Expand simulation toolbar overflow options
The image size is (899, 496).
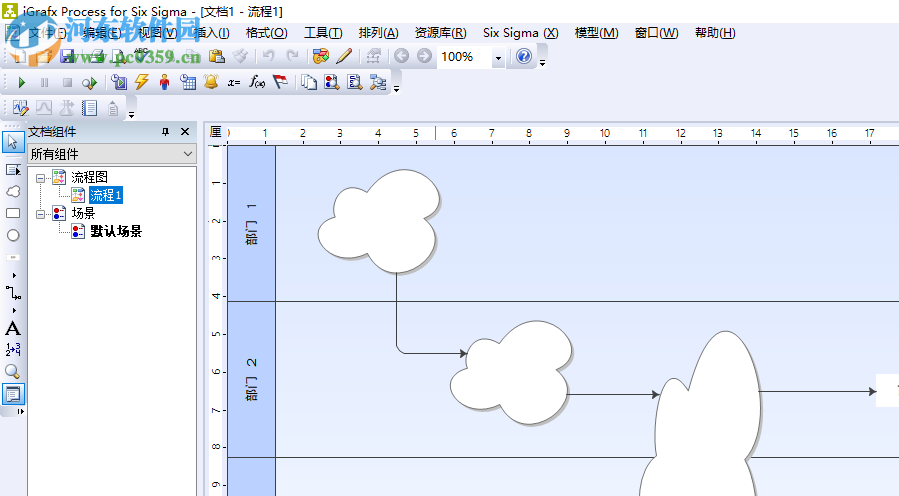click(x=396, y=89)
